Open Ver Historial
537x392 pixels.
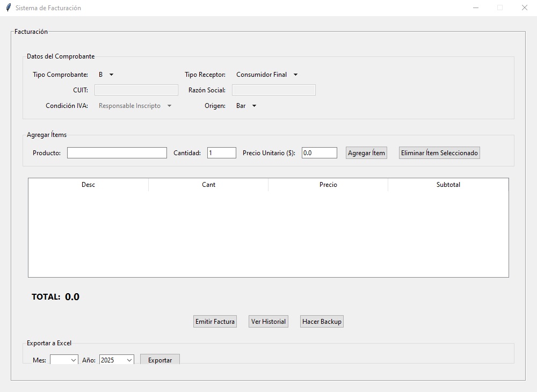click(268, 322)
